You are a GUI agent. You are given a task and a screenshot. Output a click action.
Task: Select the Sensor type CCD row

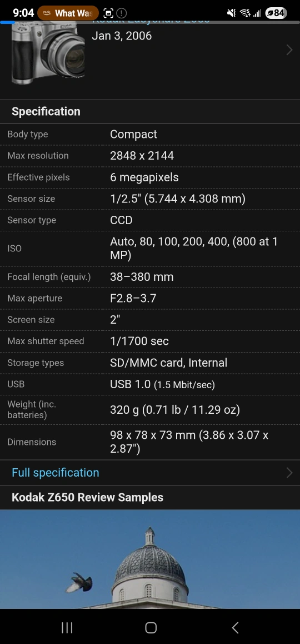click(150, 220)
